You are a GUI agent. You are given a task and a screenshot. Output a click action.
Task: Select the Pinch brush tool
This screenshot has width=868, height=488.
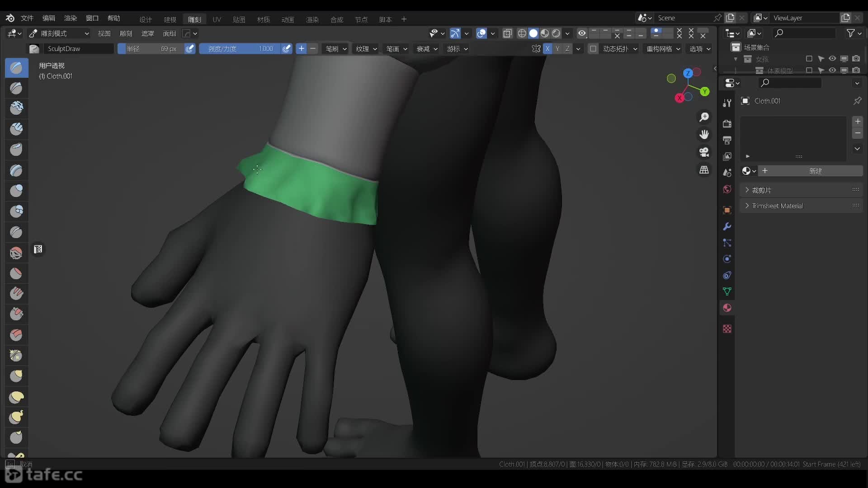coord(16,356)
